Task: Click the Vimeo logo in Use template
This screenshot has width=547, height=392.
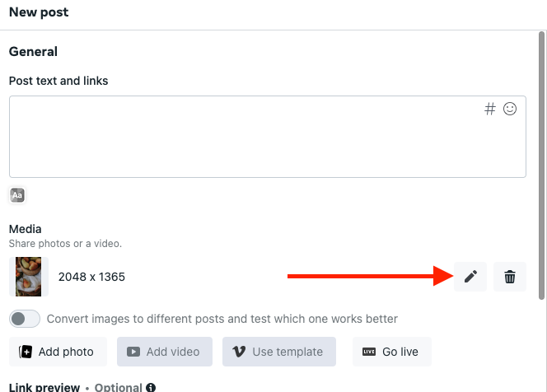Action: pos(239,352)
